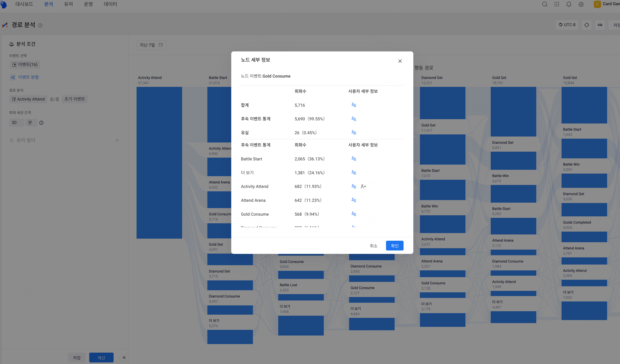Click Battle Start 7,443 node bar
The width and height of the screenshot is (620, 364).
(x=584, y=149)
